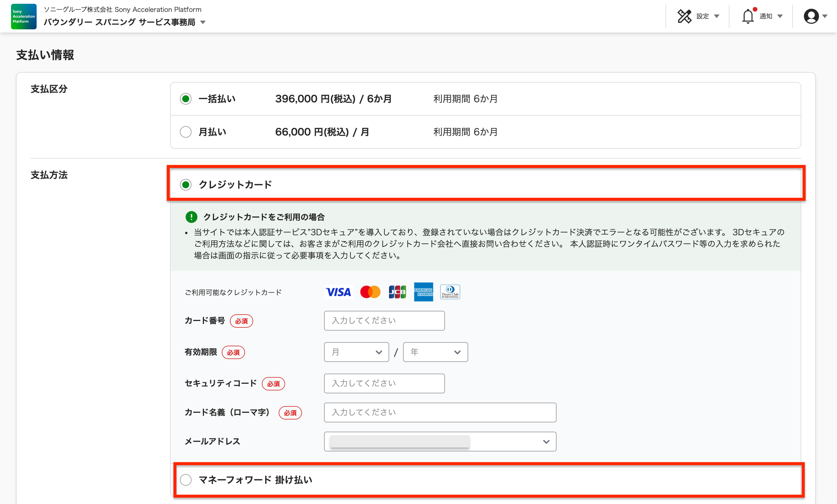The width and height of the screenshot is (837, 504).
Task: Select the 月払い monthly payment option
Action: click(185, 132)
